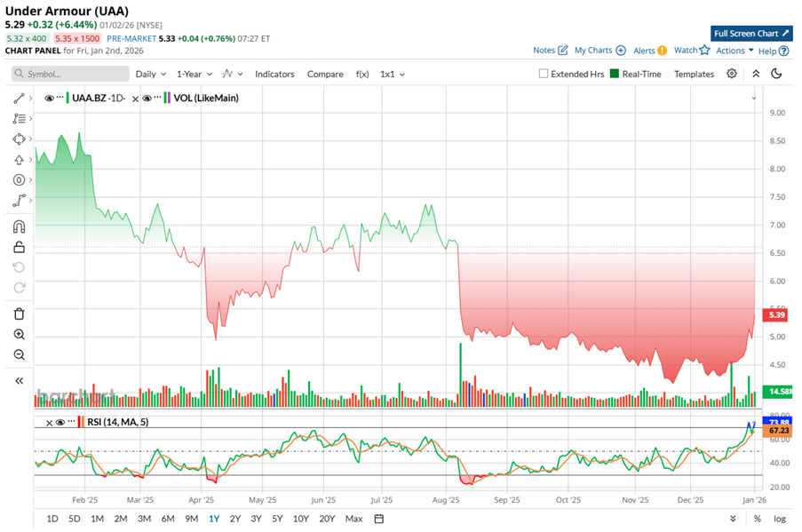Viewport: 802px width, 532px height.
Task: Select the path line tool
Action: click(x=19, y=201)
